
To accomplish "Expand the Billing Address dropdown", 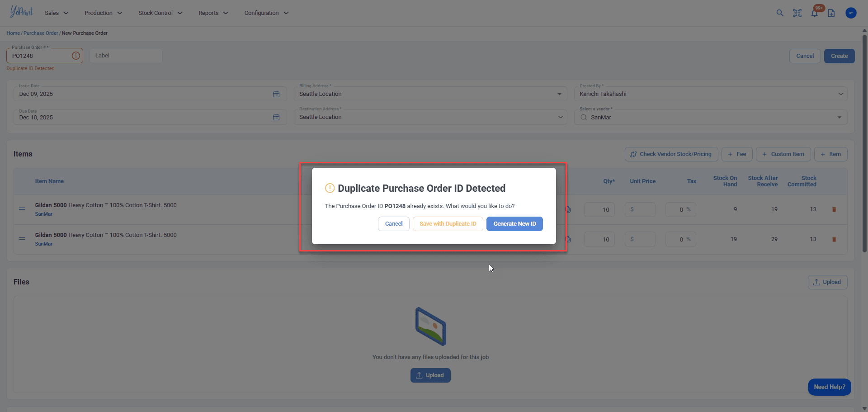I will (559, 94).
